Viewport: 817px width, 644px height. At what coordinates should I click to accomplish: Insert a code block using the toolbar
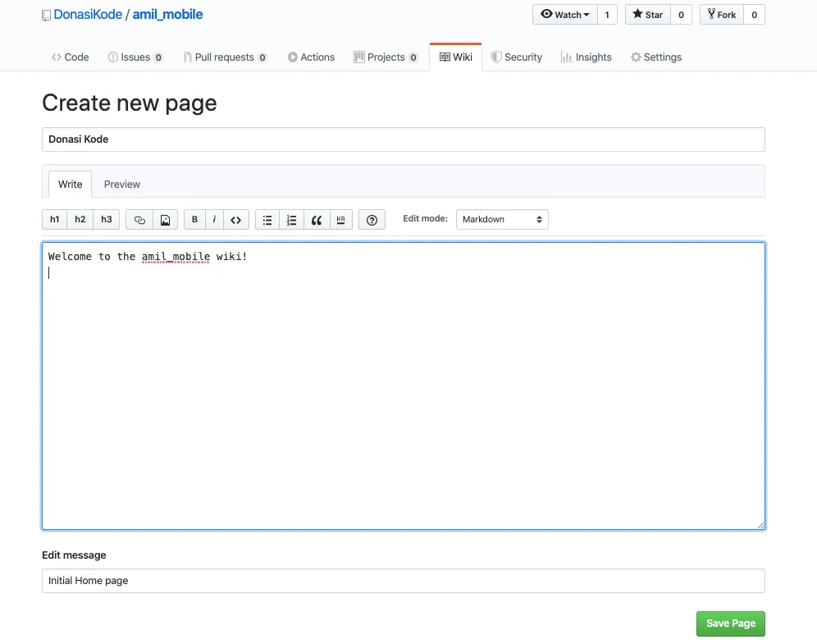[x=235, y=219]
